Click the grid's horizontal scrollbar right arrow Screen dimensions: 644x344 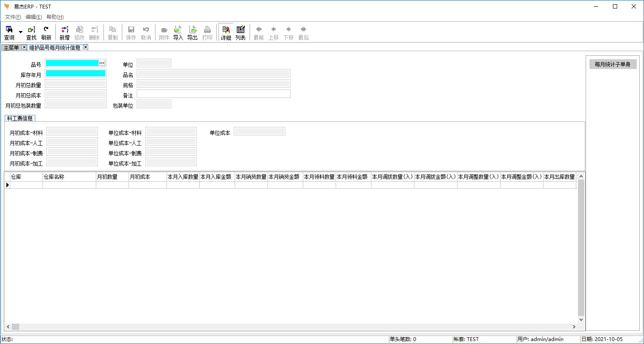pyautogui.click(x=575, y=327)
